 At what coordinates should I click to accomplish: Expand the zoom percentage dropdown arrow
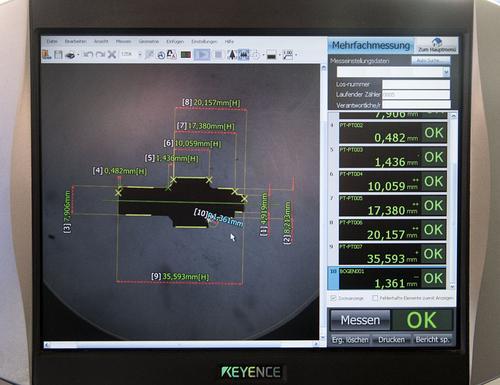point(140,54)
